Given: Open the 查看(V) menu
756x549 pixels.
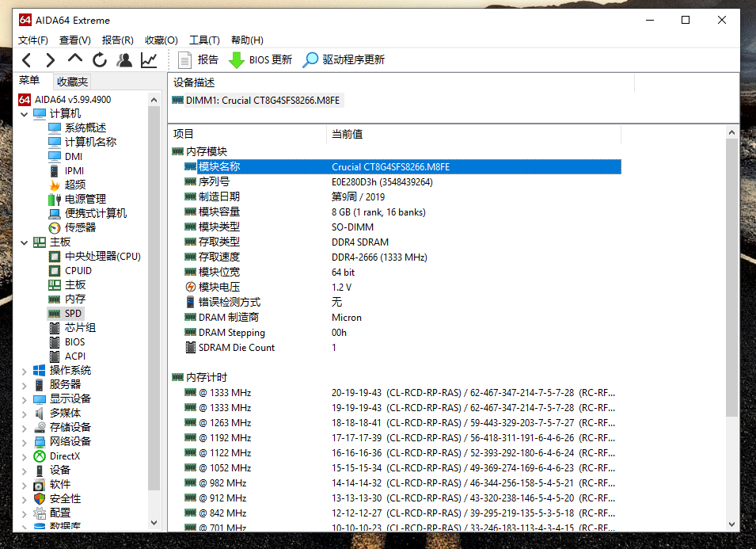Looking at the screenshot, I should point(74,40).
